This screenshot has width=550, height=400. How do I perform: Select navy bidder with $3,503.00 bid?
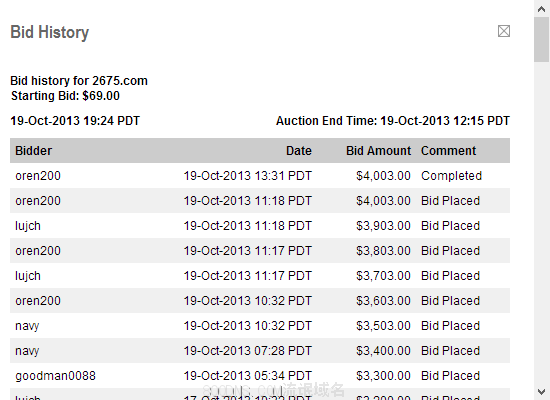(27, 326)
